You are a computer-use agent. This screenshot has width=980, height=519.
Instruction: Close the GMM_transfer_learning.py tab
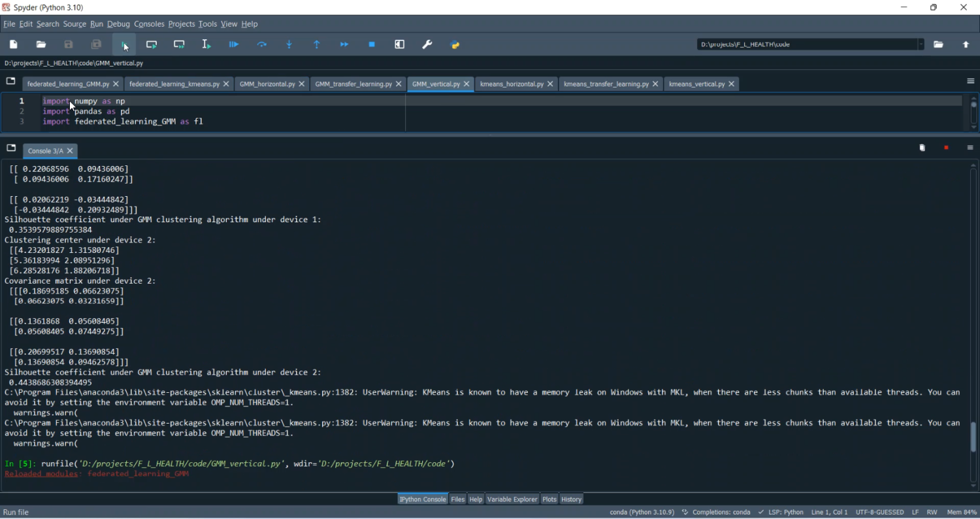pyautogui.click(x=399, y=84)
